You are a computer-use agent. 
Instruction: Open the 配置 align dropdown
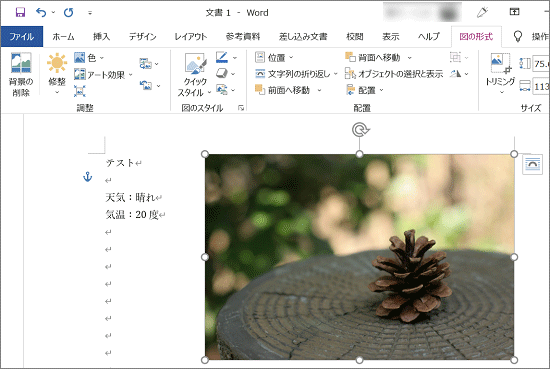[365, 90]
